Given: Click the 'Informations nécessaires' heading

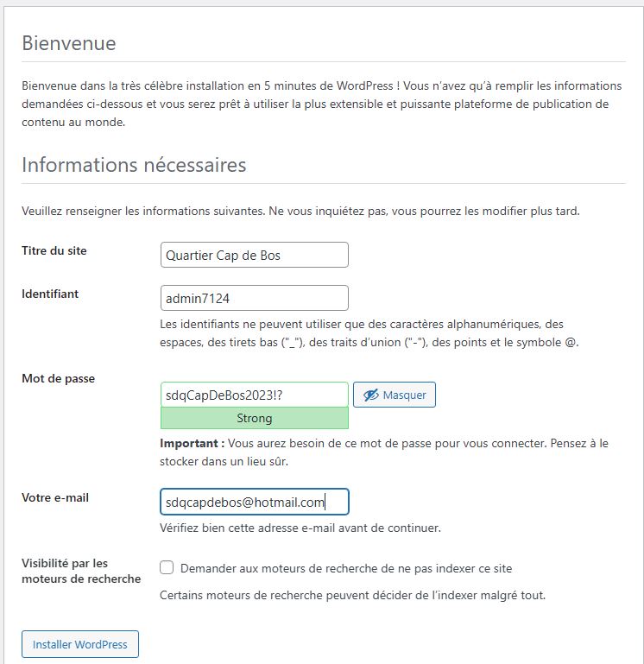Looking at the screenshot, I should 134,164.
